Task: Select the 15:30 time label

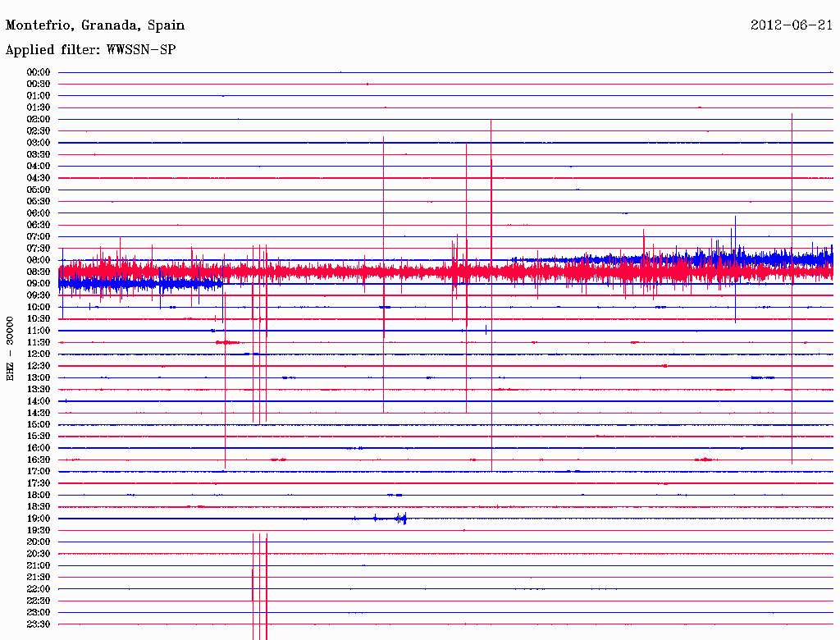Action: click(x=39, y=437)
